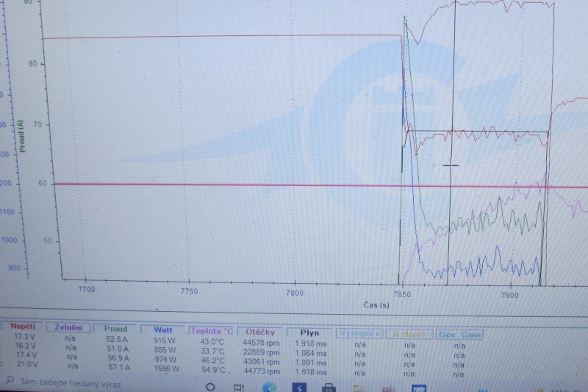The height and width of the screenshot is (392, 588).
Task: Click the crosshair marker on the graph
Action: pos(451,166)
